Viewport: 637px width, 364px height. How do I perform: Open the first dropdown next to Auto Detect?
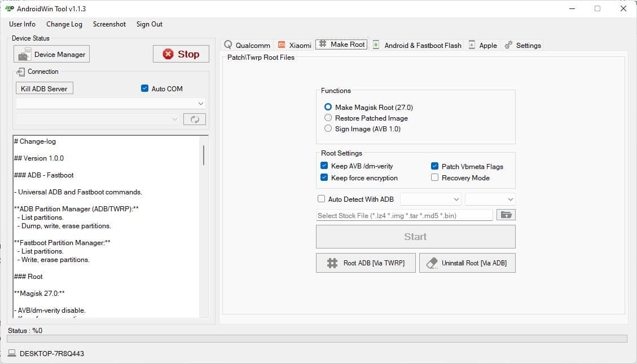(430, 198)
